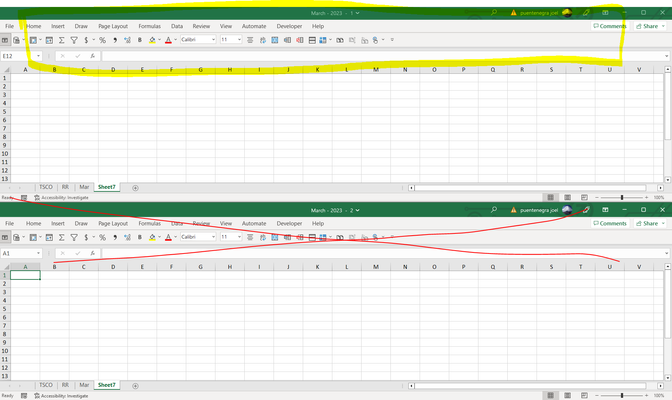672x400 pixels.
Task: Open the Name Box dropdown showing A1
Action: tap(38, 253)
